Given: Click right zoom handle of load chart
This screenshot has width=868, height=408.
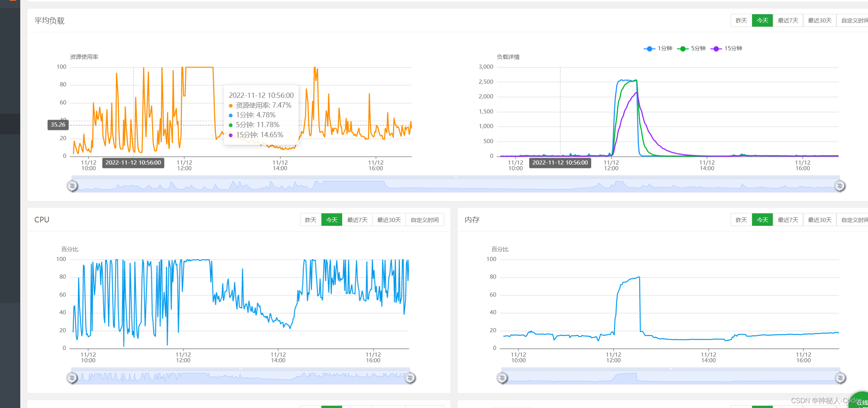Looking at the screenshot, I should 839,186.
